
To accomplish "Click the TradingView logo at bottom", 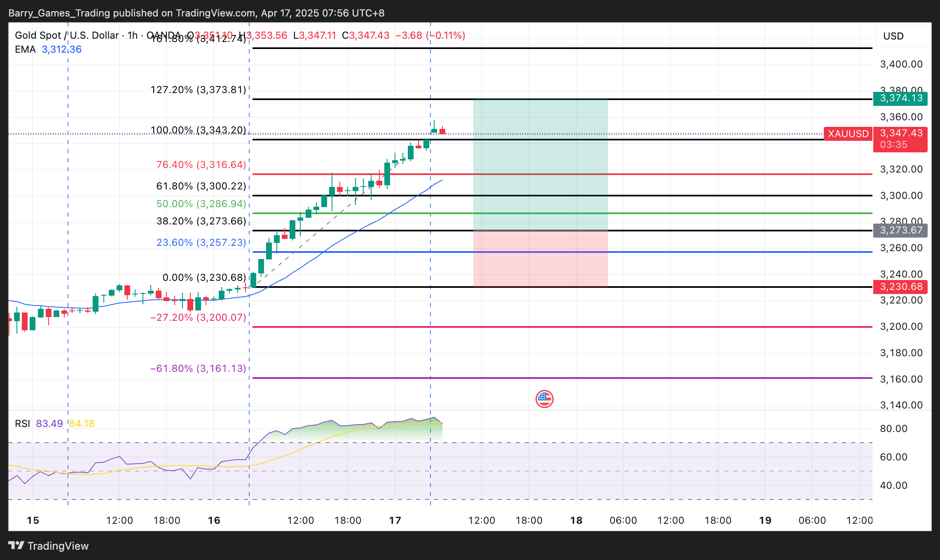I will (49, 546).
